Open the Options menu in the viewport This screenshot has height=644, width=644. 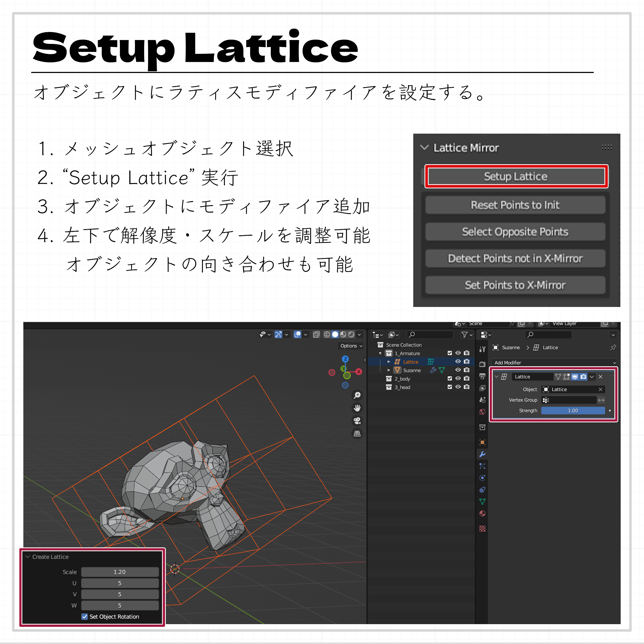tap(350, 346)
